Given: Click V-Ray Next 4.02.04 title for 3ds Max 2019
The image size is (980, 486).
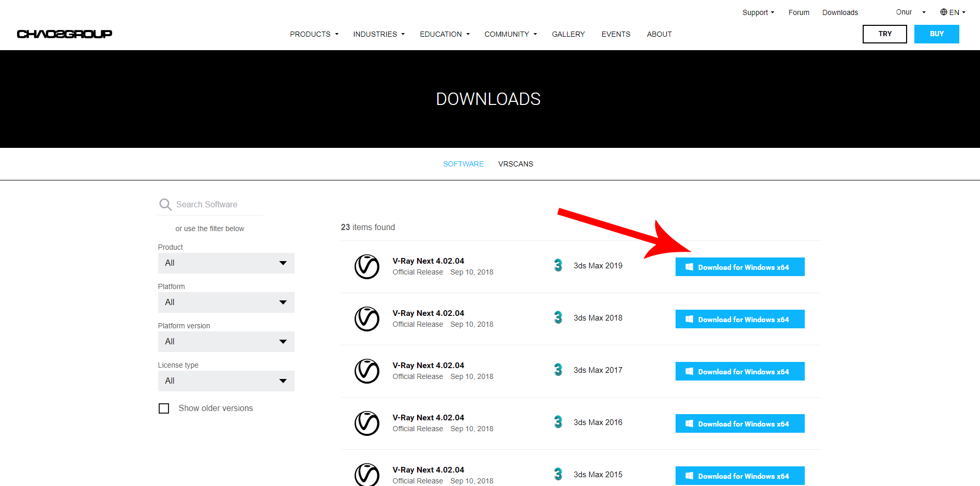Looking at the screenshot, I should (x=428, y=261).
